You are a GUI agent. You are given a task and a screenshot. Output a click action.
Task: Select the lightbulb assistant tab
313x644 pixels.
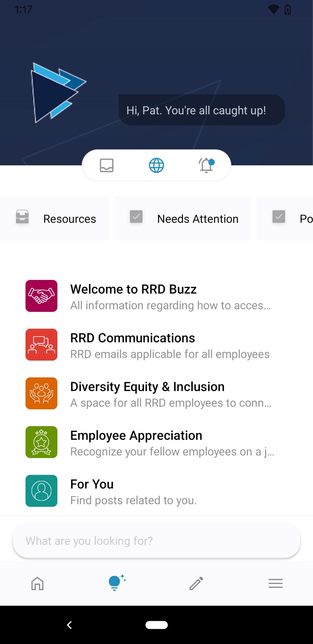point(117,583)
